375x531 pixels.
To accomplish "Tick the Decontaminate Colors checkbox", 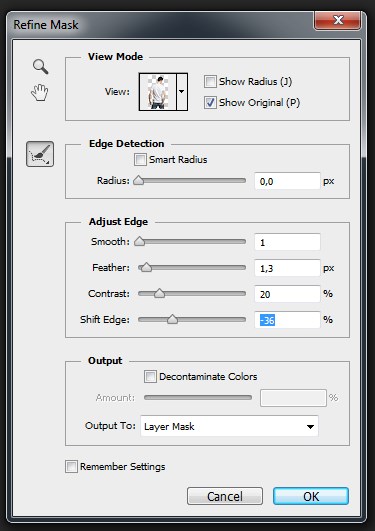I will click(x=150, y=377).
